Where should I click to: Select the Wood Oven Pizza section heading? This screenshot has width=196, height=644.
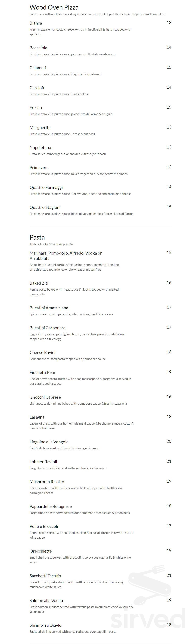coord(54,7)
